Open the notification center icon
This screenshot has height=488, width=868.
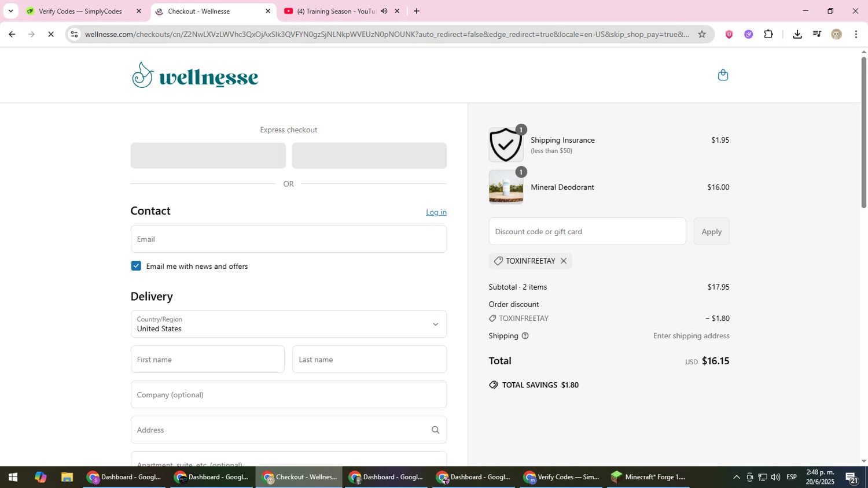[851, 478]
